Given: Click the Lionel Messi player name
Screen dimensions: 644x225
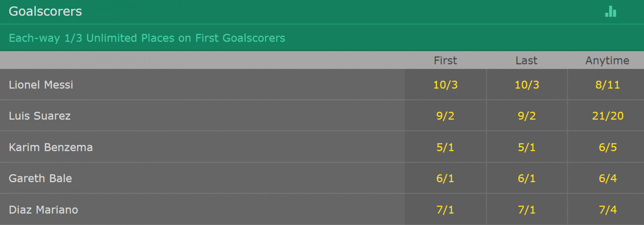Looking at the screenshot, I should [41, 85].
